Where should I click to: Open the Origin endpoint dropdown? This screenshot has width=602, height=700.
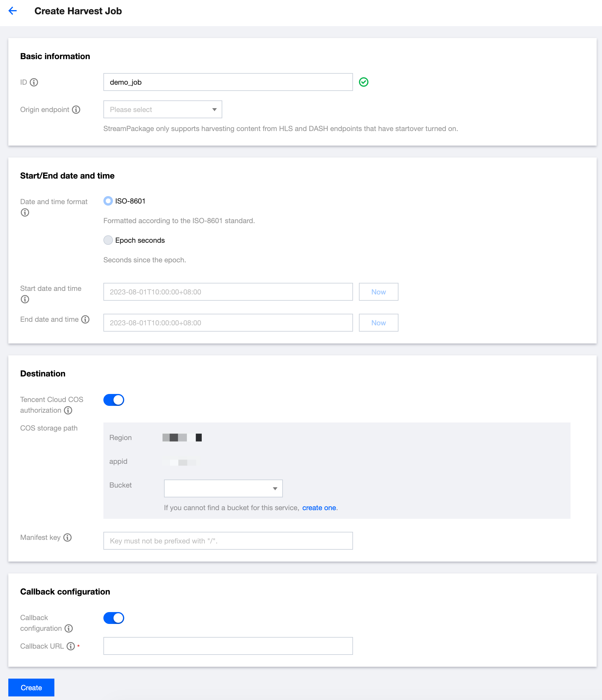click(x=163, y=109)
